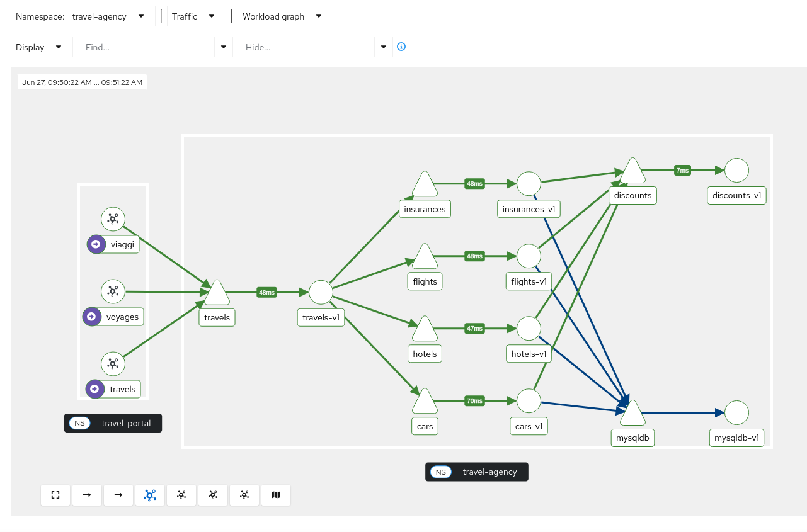Open the Workload graph type dropdown
807x532 pixels.
pos(320,16)
